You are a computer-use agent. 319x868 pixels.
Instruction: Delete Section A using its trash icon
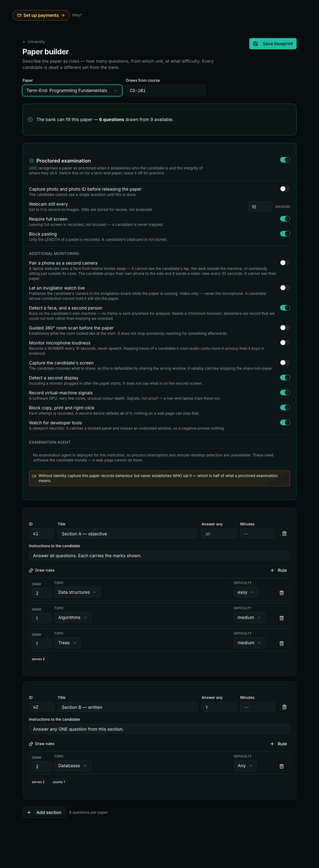point(284,534)
